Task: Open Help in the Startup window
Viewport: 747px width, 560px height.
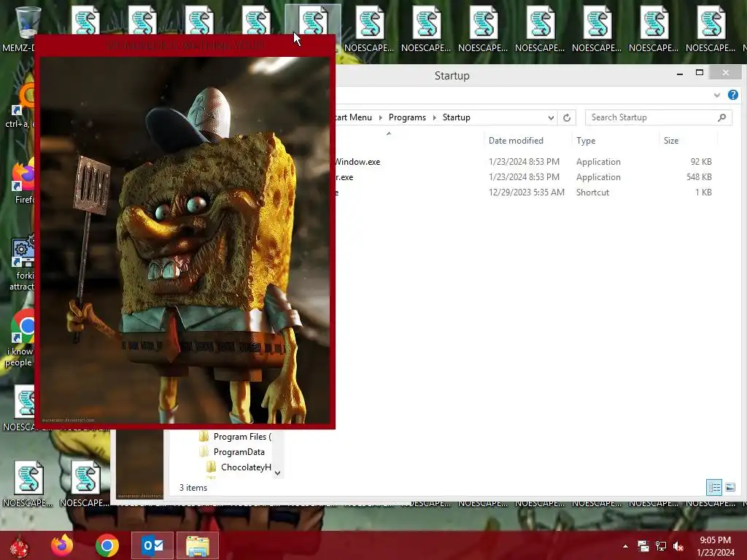Action: 732,95
